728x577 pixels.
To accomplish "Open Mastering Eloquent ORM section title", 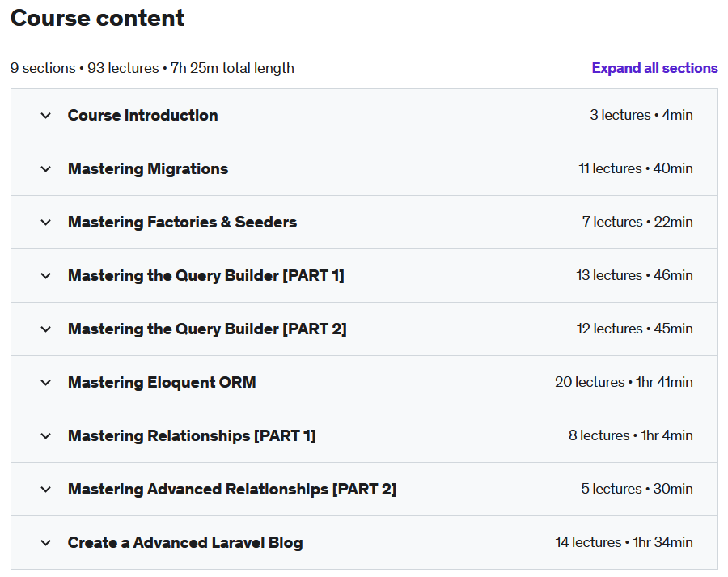I will tap(162, 382).
